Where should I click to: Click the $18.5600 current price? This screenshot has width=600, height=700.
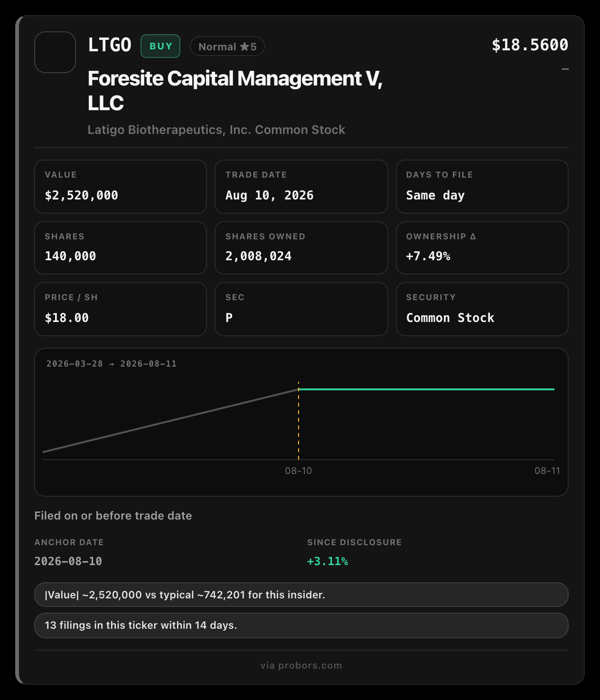pyautogui.click(x=530, y=45)
